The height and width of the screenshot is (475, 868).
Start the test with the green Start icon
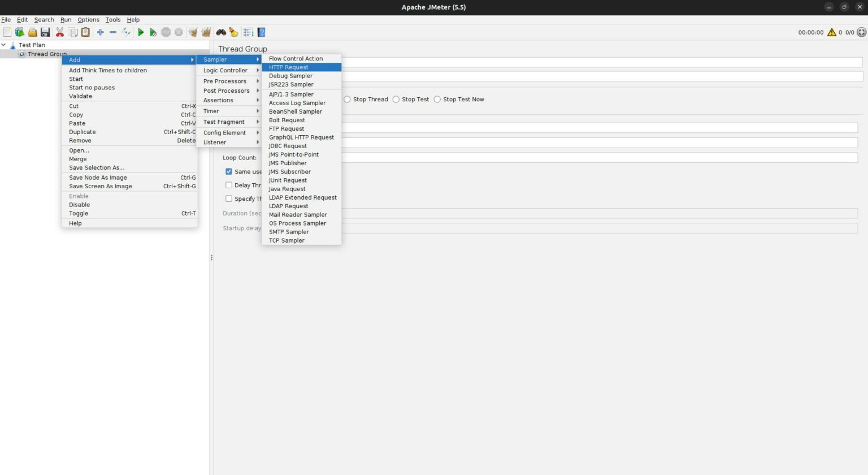click(140, 32)
